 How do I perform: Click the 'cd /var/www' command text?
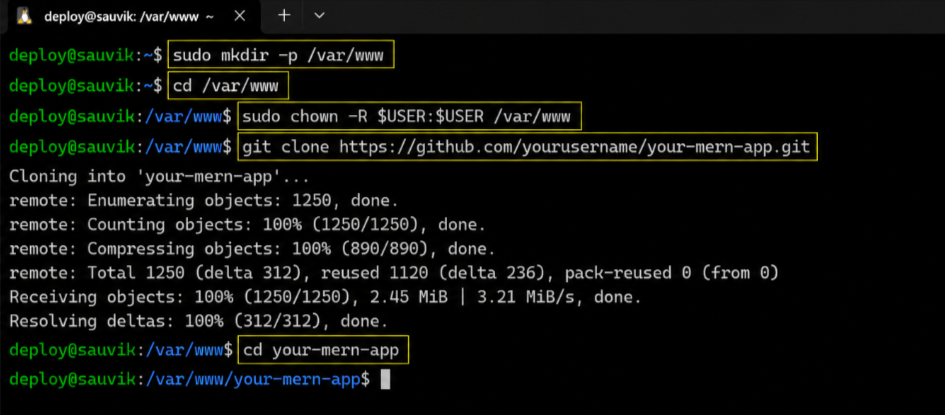click(228, 85)
